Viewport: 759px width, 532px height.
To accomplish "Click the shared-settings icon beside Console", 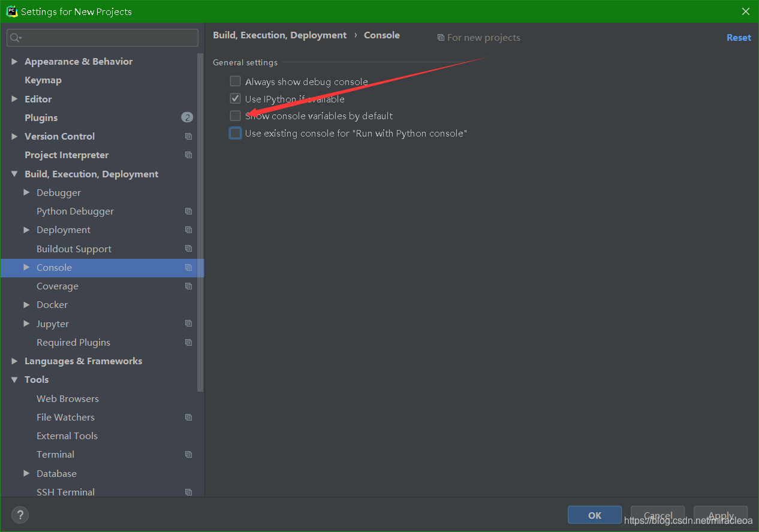I will [188, 267].
